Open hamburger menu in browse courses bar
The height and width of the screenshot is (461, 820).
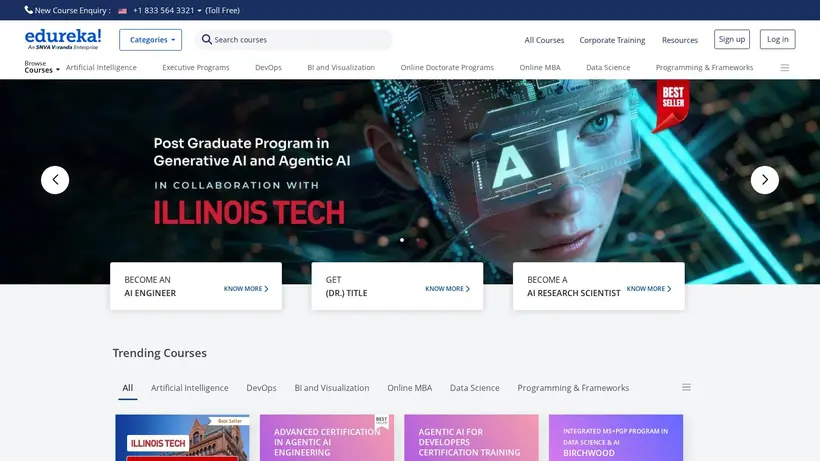(x=784, y=67)
